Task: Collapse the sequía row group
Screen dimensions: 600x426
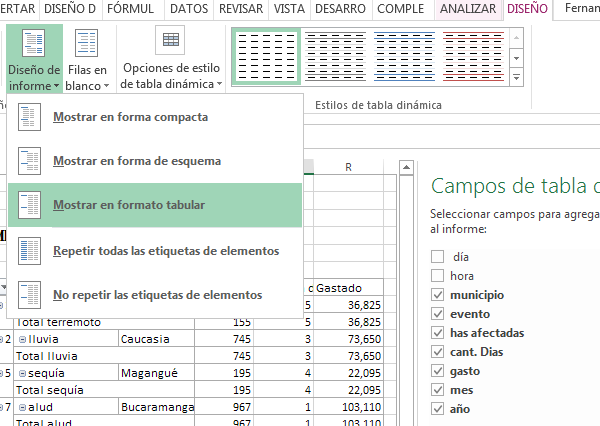Action: tap(22, 373)
